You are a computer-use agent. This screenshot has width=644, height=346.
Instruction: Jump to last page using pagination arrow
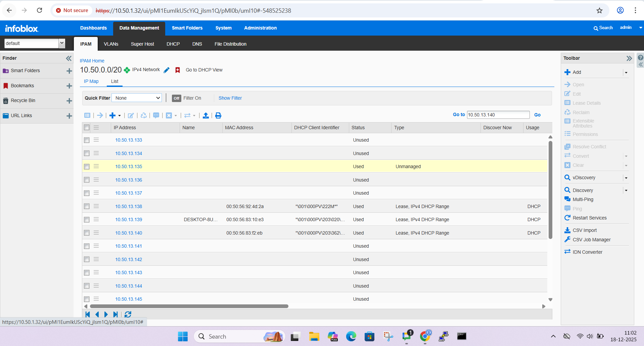pyautogui.click(x=116, y=314)
